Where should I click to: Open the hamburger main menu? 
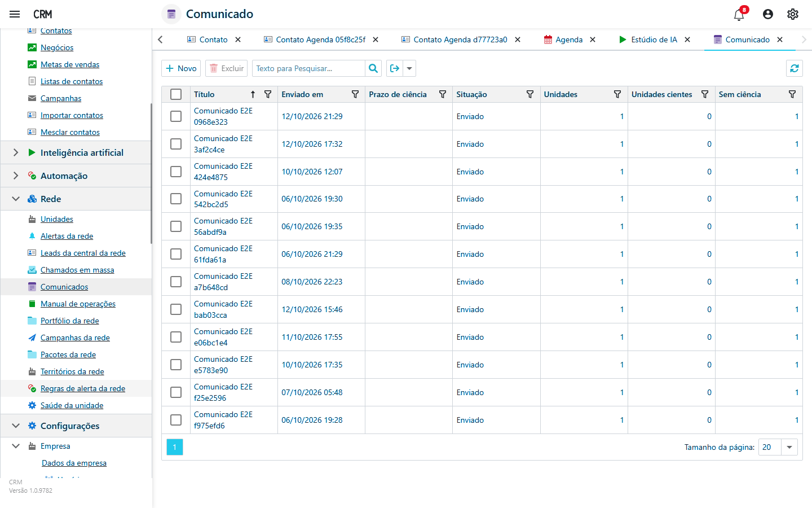click(15, 14)
